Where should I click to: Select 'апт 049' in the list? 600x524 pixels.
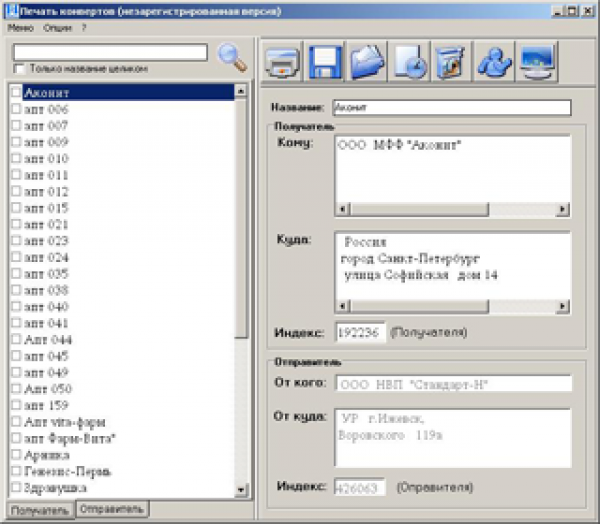[46, 372]
